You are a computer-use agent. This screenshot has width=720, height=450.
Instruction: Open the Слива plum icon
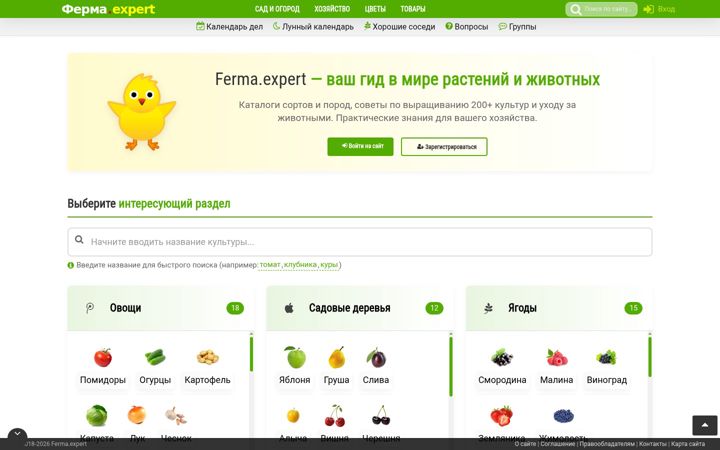(376, 358)
